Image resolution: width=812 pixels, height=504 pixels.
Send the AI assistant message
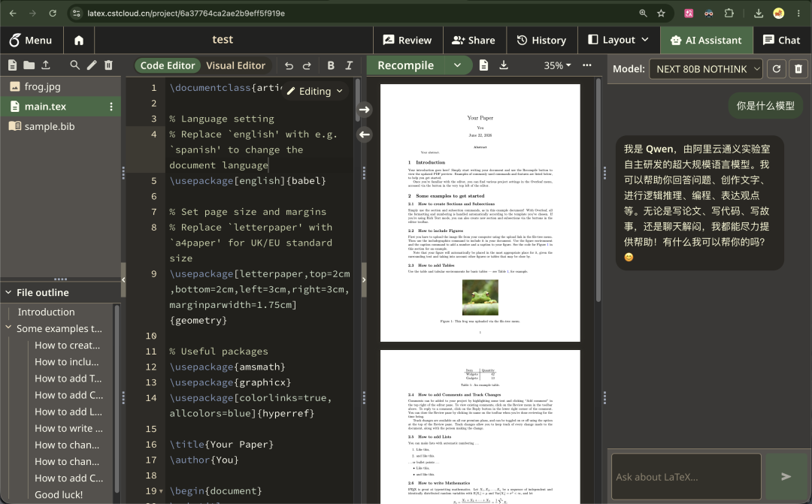(x=786, y=476)
